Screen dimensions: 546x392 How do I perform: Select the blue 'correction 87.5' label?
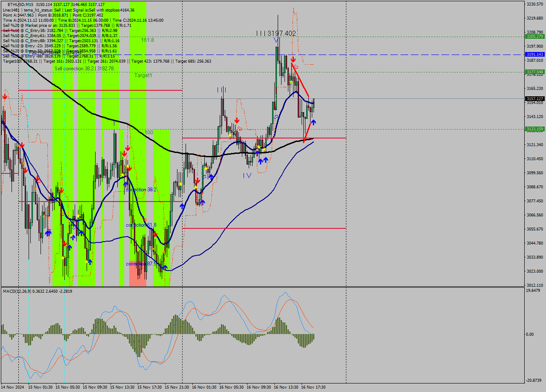141,264
